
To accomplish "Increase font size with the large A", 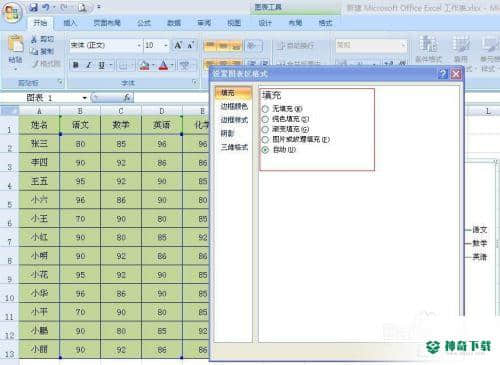I will (178, 45).
